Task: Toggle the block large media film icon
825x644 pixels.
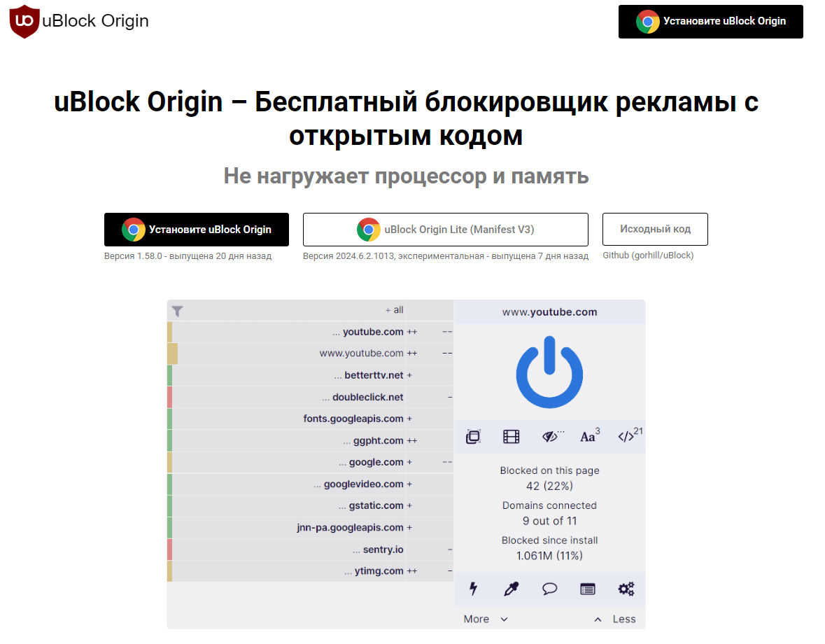Action: pyautogui.click(x=511, y=437)
